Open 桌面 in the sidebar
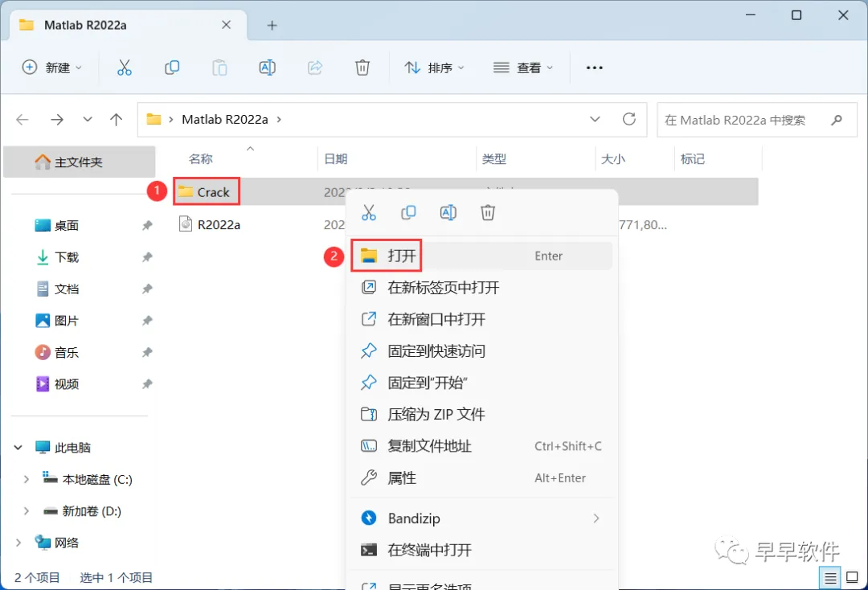This screenshot has width=868, height=590. tap(67, 225)
